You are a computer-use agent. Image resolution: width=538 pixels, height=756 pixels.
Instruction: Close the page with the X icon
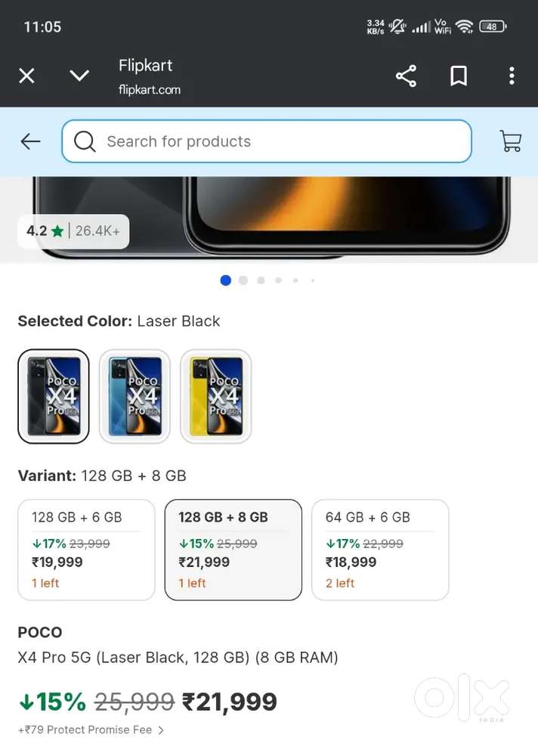pyautogui.click(x=26, y=76)
